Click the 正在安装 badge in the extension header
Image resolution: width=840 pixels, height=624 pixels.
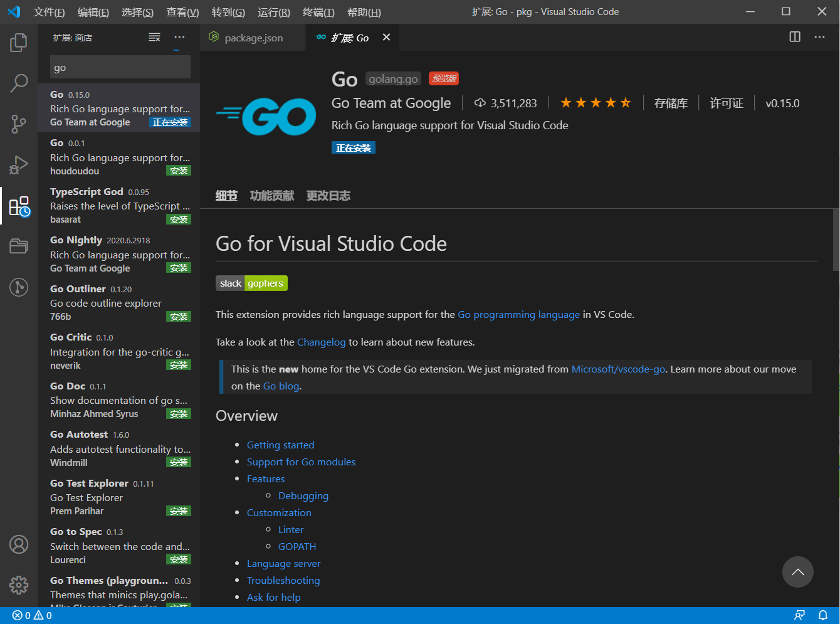[x=354, y=148]
